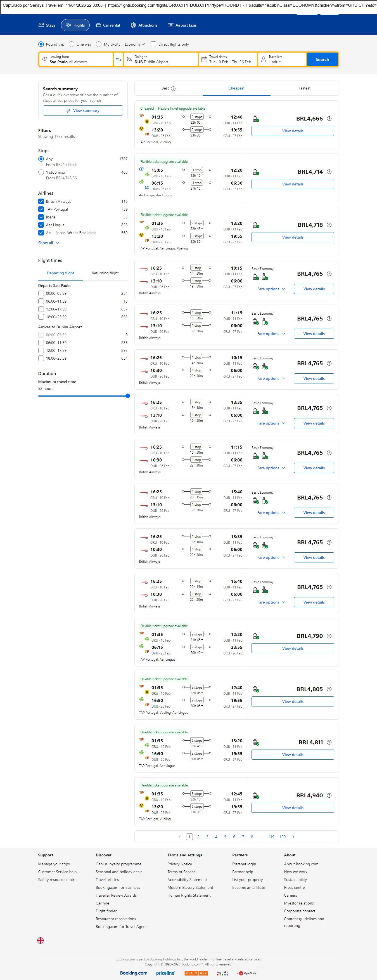Go to next results page arrow

[293, 837]
